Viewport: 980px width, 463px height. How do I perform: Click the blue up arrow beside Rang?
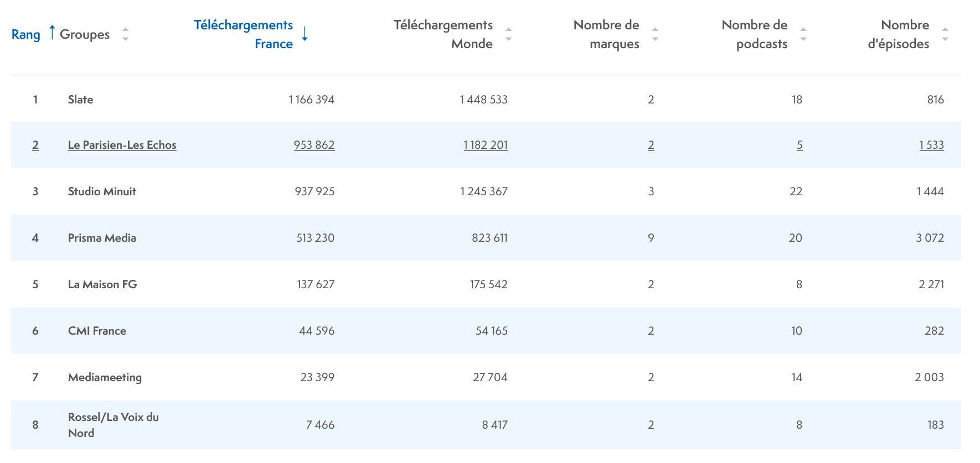tap(52, 33)
